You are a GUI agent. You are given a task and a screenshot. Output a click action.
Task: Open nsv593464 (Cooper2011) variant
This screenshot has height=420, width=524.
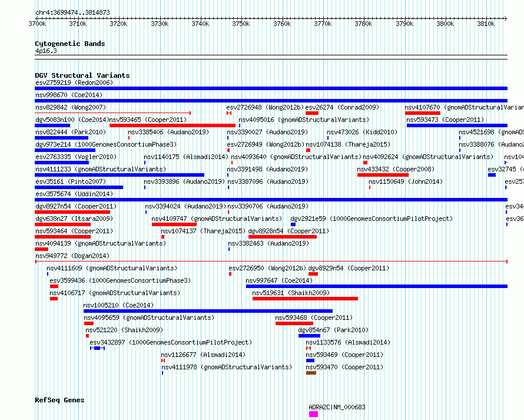[74, 231]
